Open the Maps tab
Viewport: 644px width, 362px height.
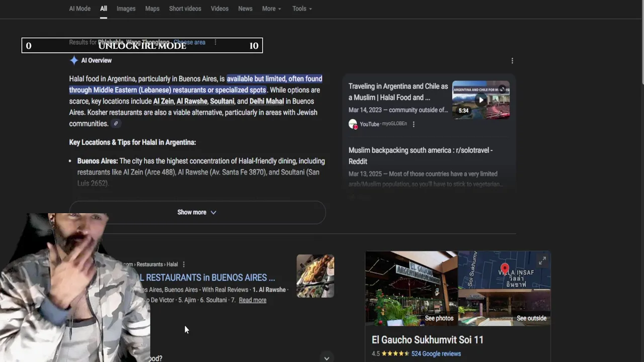pos(152,9)
